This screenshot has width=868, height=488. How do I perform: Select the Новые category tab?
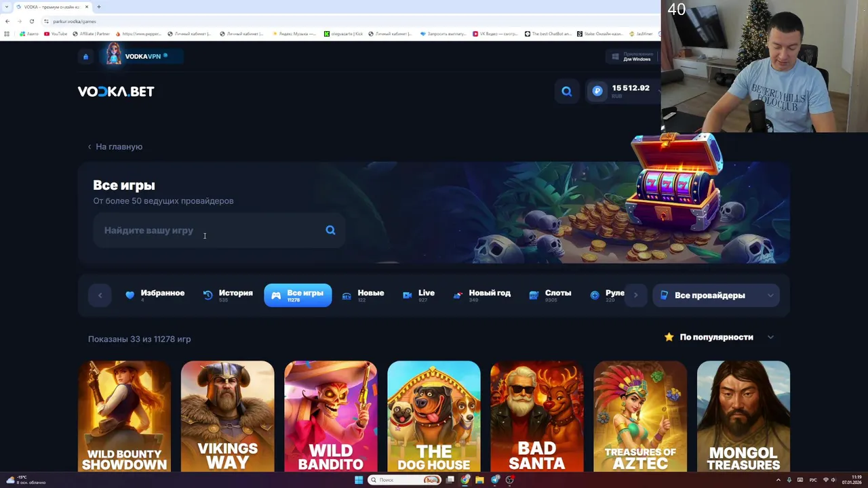[x=363, y=295]
